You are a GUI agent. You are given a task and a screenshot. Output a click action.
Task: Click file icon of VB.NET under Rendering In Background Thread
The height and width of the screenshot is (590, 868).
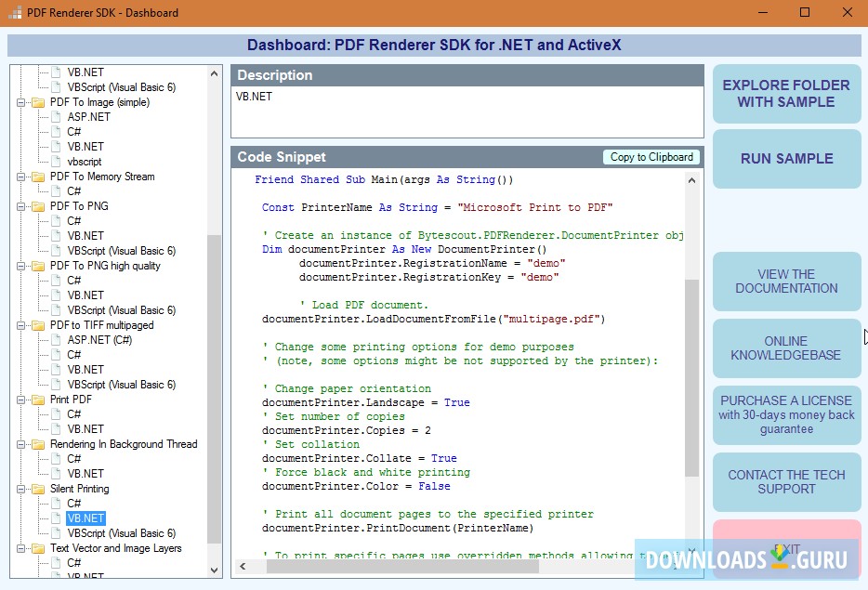point(56,474)
